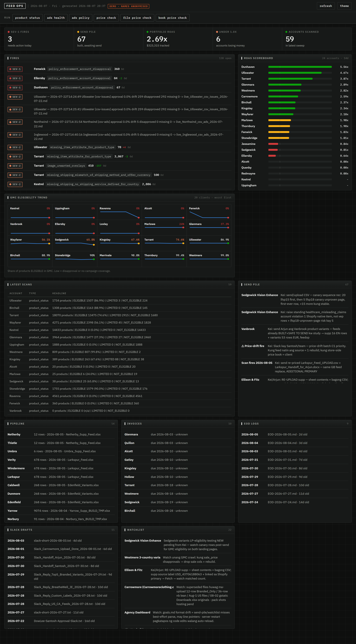Toggle the theme button
Image resolution: width=356 pixels, height=644 pixels.
[344, 6]
